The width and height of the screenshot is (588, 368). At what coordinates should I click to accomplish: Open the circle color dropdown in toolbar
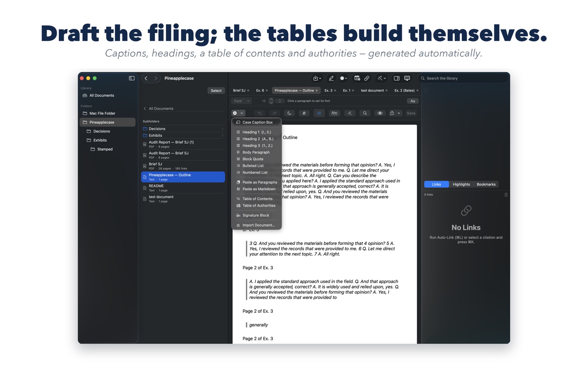coord(344,78)
